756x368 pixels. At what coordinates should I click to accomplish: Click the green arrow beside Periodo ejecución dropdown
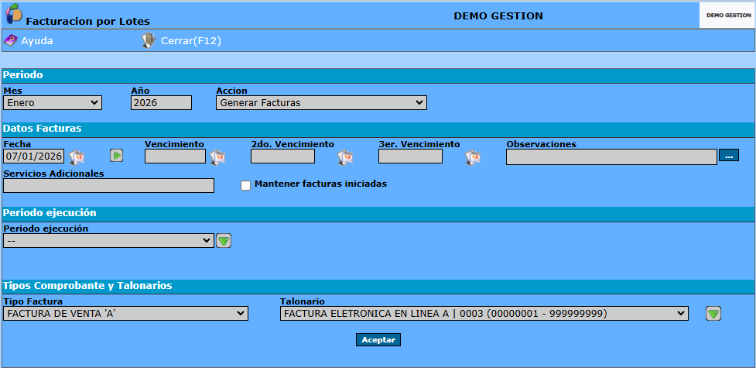point(224,241)
